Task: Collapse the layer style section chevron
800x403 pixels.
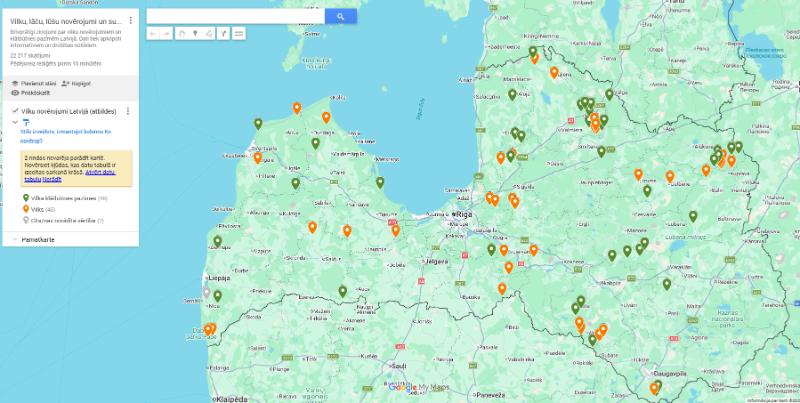Action: click(14, 122)
